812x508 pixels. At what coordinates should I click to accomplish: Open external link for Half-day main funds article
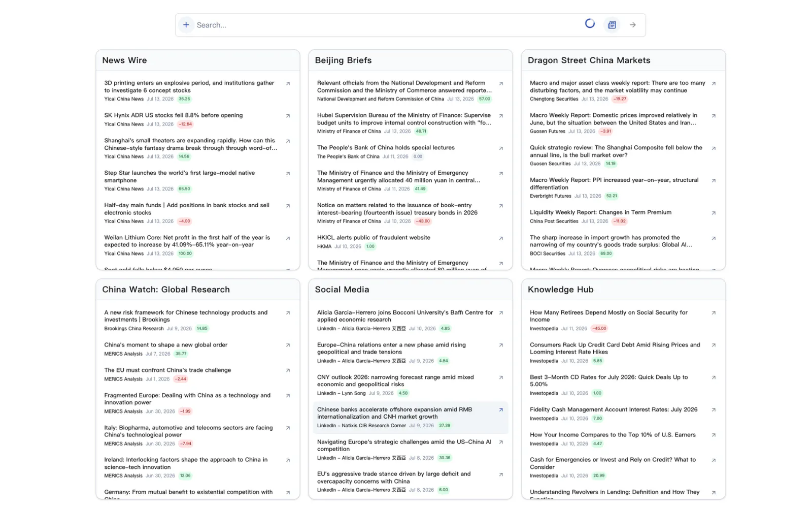click(288, 206)
